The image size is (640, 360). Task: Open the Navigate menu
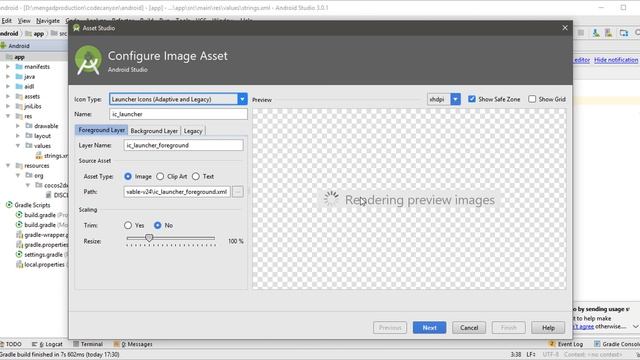48,20
